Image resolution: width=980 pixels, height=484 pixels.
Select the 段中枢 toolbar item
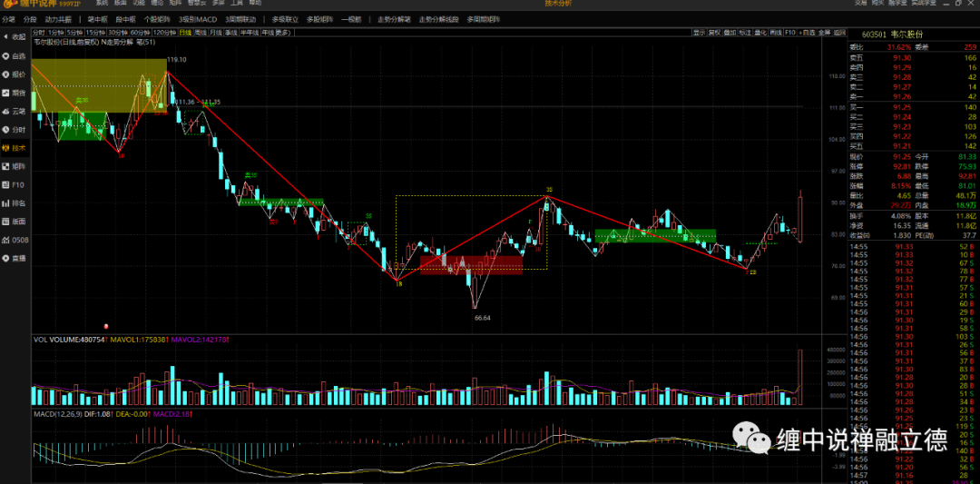(125, 19)
